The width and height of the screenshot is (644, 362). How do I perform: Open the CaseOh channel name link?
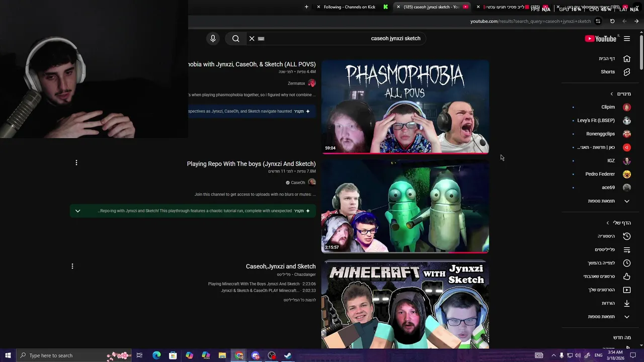[x=298, y=183]
